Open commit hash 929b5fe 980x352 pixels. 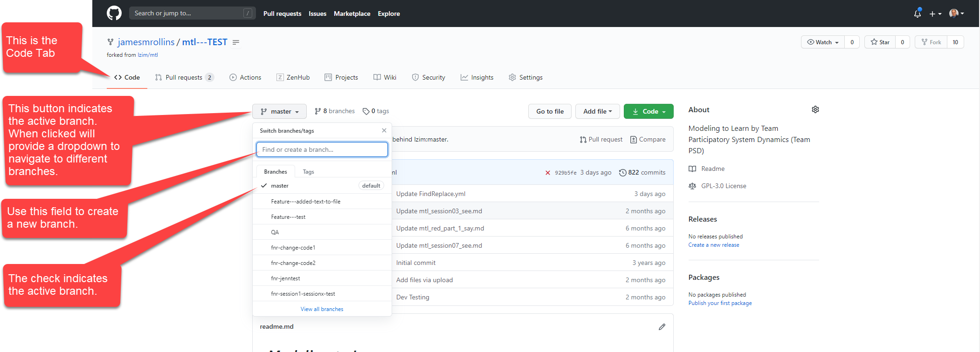[x=566, y=173]
